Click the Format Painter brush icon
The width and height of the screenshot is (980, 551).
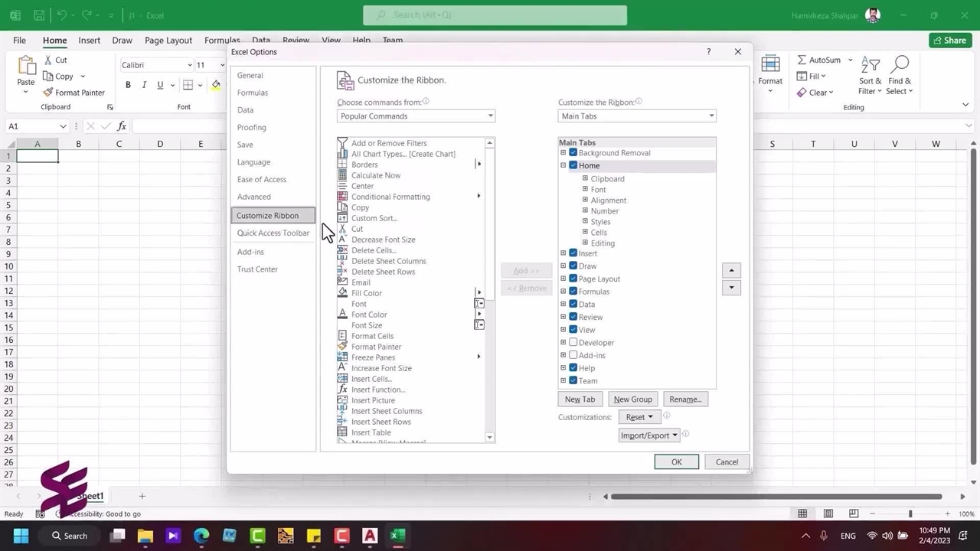(48, 93)
